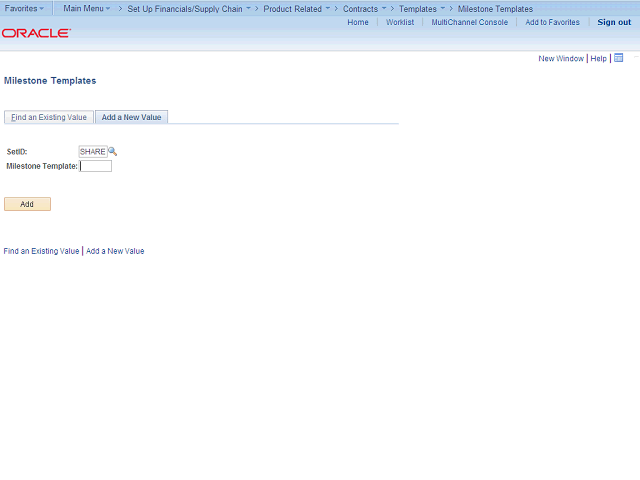The height and width of the screenshot is (480, 640).
Task: Click the SetID lookup magnifier icon
Action: pos(113,151)
